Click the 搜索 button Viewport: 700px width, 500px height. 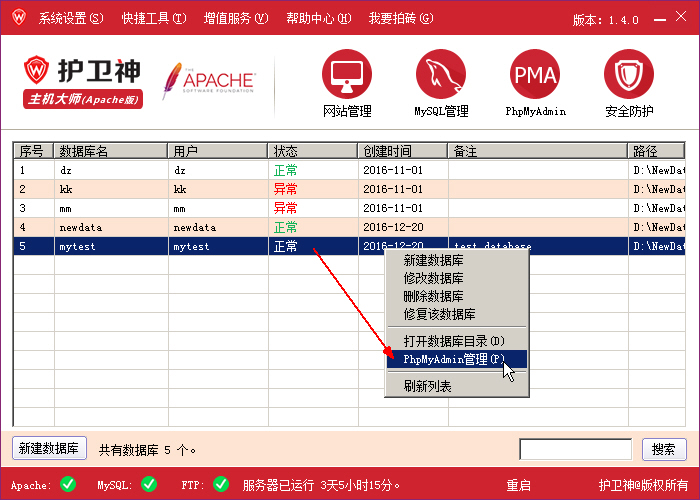664,449
